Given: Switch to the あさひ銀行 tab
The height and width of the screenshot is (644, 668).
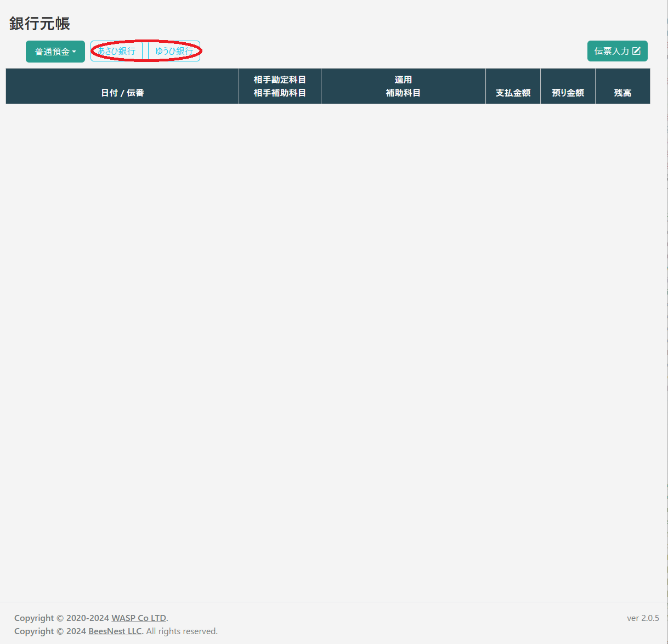Looking at the screenshot, I should (117, 51).
